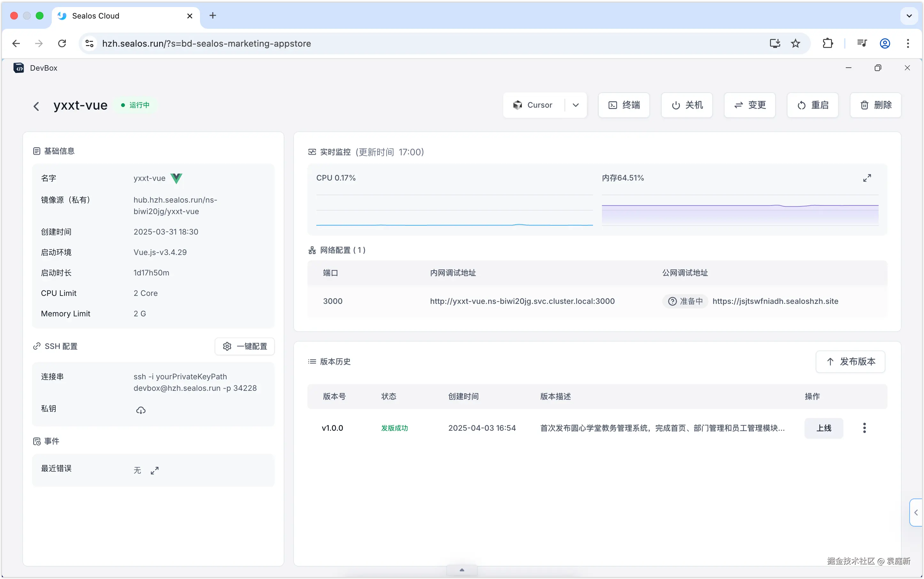Open SSH 一键配置 settings
Image resolution: width=924 pixels, height=579 pixels.
245,346
